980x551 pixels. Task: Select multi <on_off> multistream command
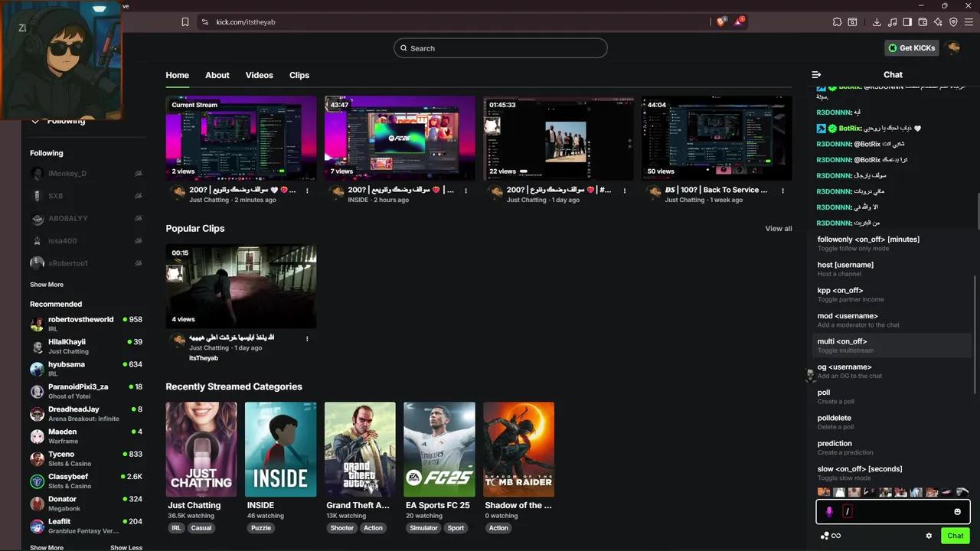[891, 345]
